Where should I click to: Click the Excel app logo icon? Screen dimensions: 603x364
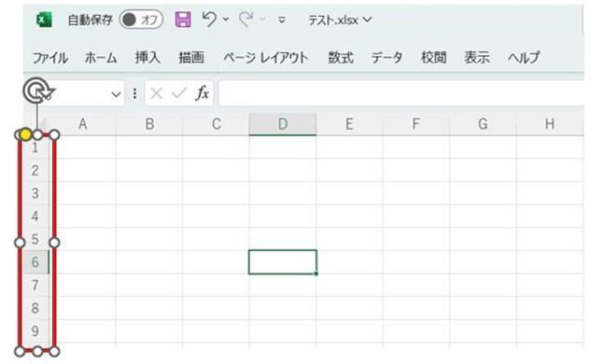tap(44, 20)
